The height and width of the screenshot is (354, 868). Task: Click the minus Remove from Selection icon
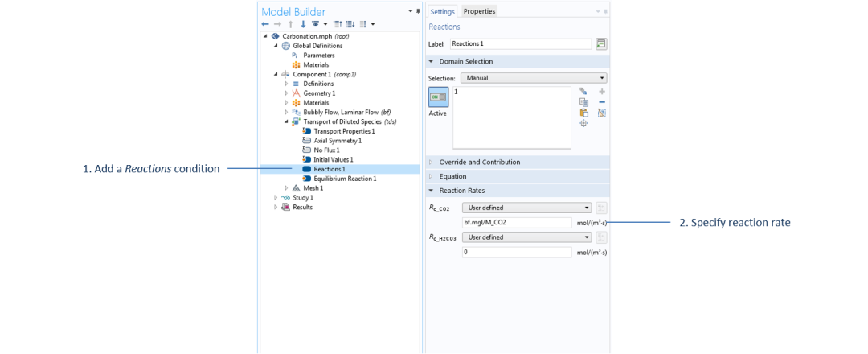click(602, 102)
